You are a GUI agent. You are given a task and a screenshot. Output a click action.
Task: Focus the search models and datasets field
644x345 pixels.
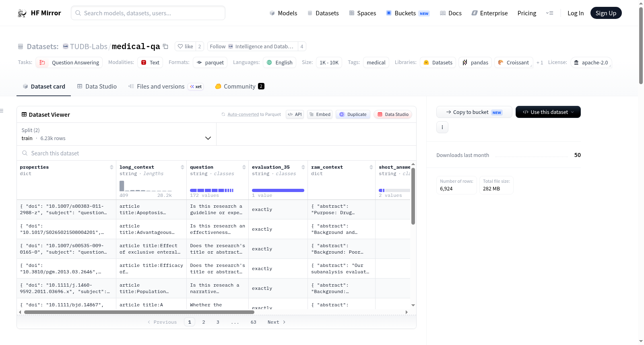(x=148, y=13)
